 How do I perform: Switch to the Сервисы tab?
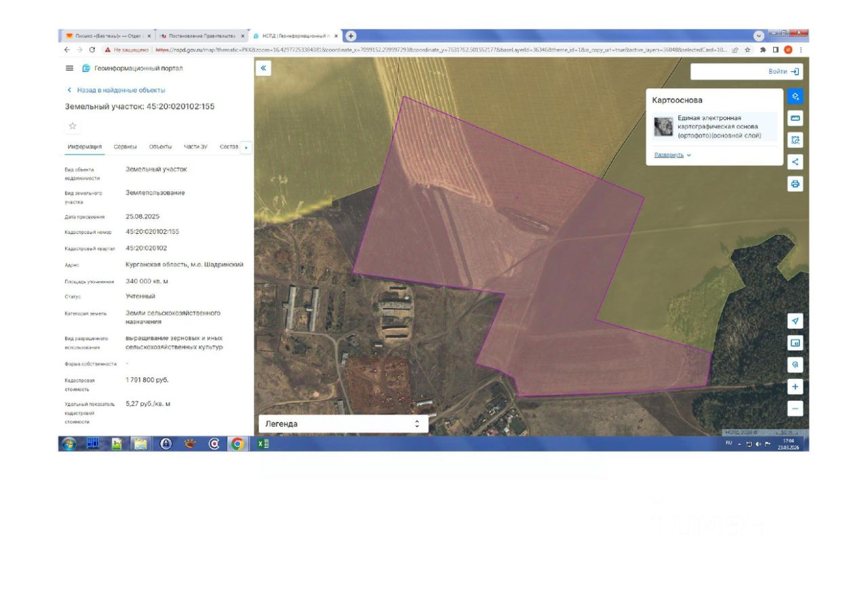click(x=125, y=146)
